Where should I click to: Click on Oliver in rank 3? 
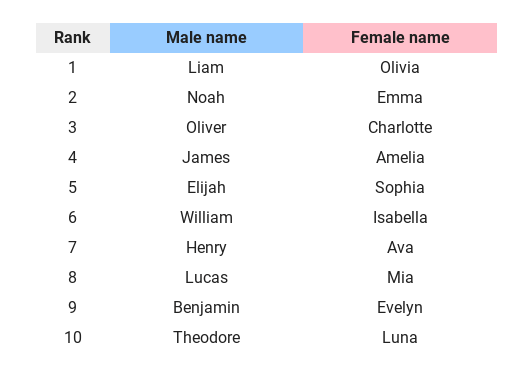(206, 128)
